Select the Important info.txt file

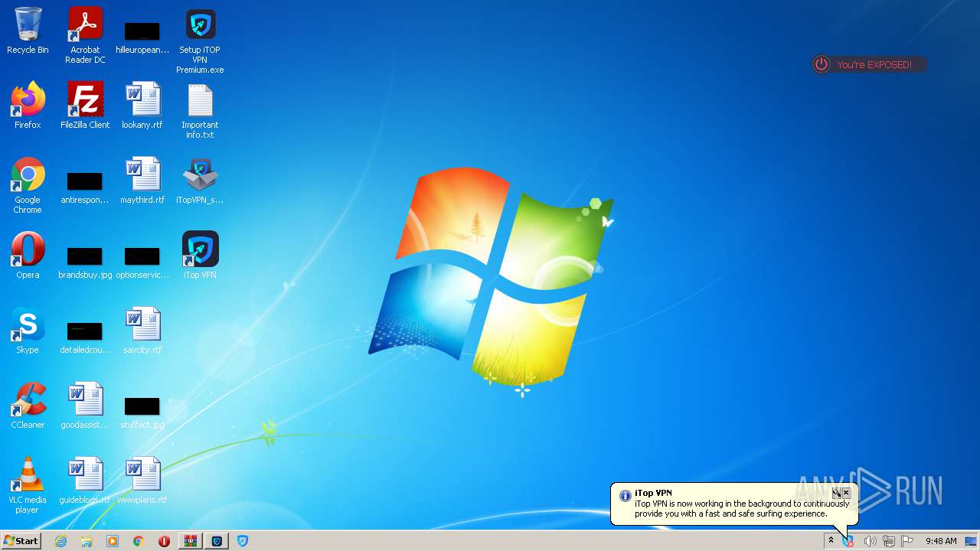(200, 111)
